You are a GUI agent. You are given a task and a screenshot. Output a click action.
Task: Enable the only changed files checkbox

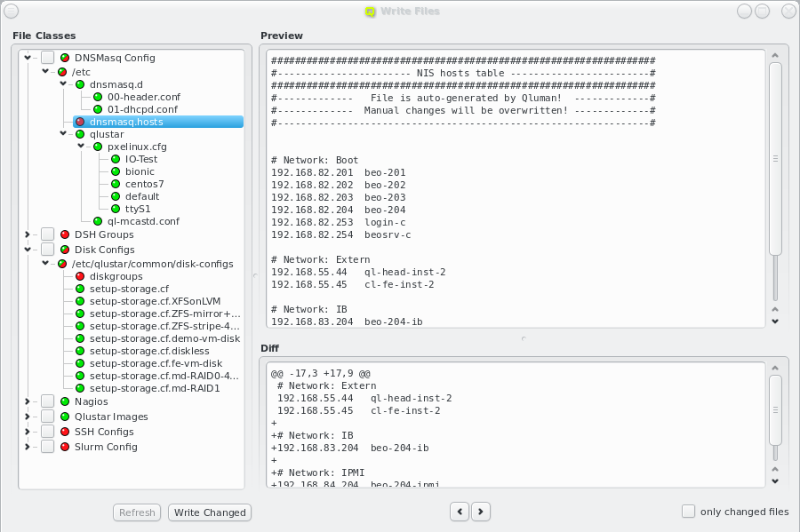688,511
